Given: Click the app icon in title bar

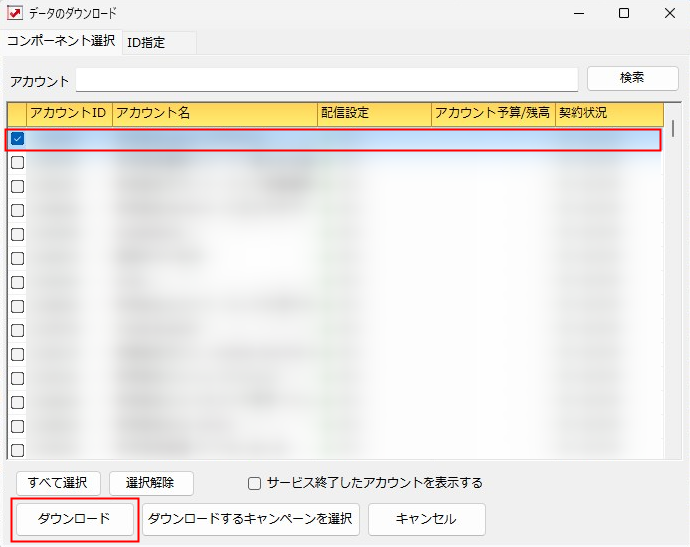Looking at the screenshot, I should pos(14,13).
